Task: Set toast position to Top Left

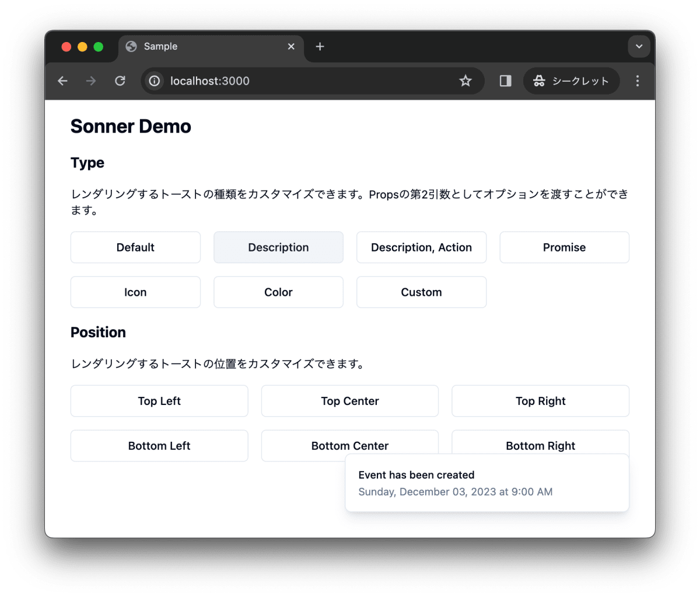Action: point(159,401)
